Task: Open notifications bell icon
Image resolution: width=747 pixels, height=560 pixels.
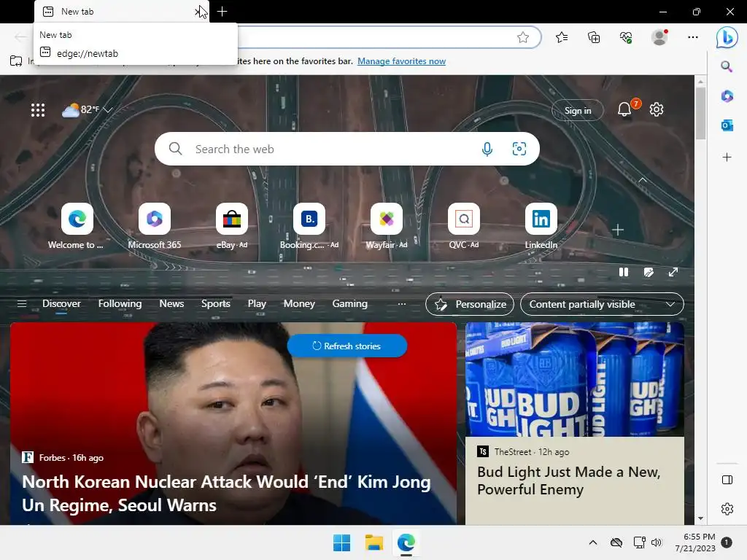Action: [x=624, y=110]
